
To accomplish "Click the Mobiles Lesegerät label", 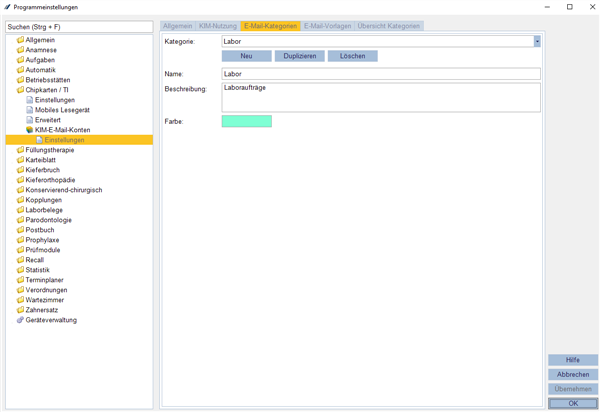I will tap(62, 110).
